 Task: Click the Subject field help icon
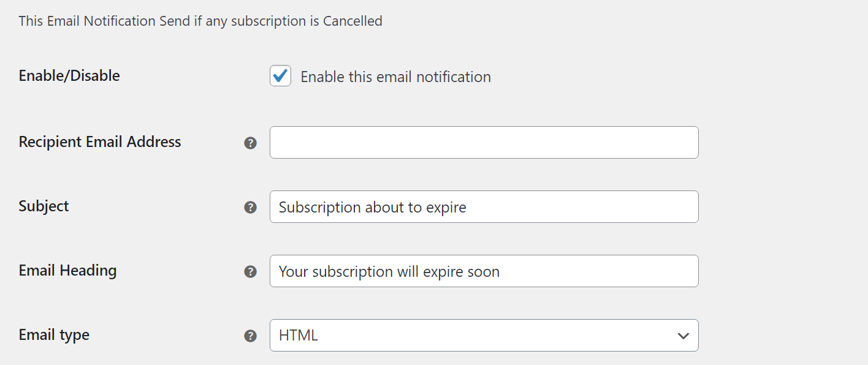click(x=250, y=207)
